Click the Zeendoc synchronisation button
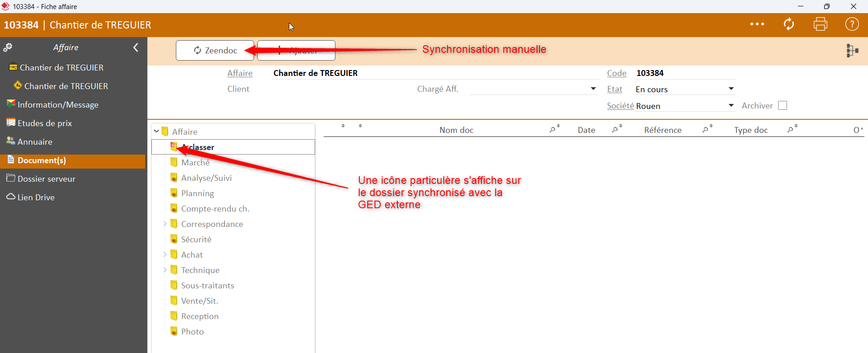This screenshot has width=868, height=353. [x=215, y=50]
